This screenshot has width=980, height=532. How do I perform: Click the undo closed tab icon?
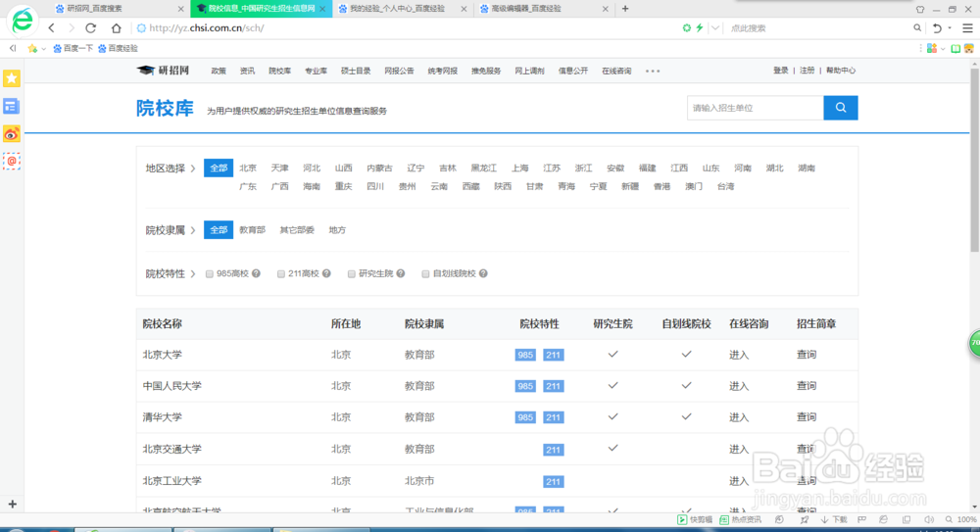tap(937, 28)
